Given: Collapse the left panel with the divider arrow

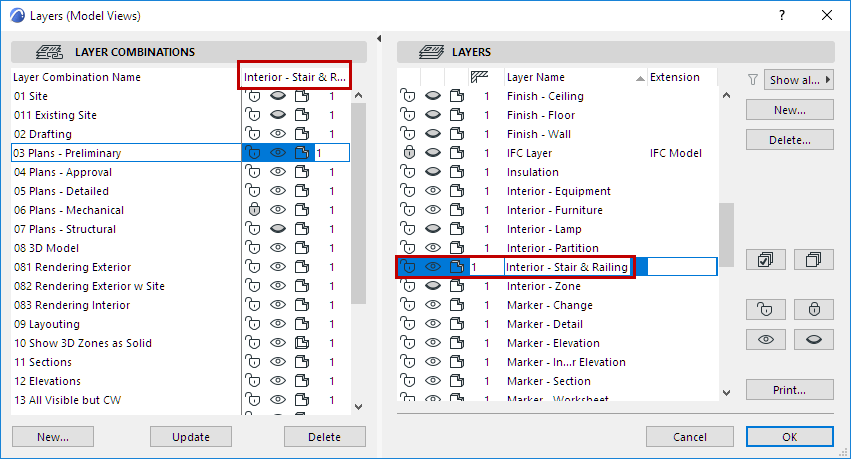Looking at the screenshot, I should click(379, 39).
